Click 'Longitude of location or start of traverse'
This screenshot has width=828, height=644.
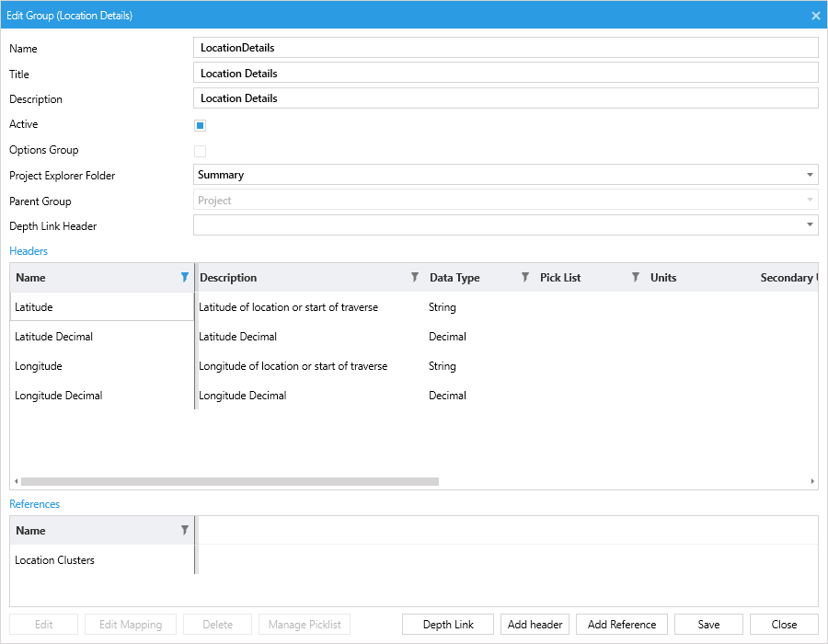click(x=293, y=366)
